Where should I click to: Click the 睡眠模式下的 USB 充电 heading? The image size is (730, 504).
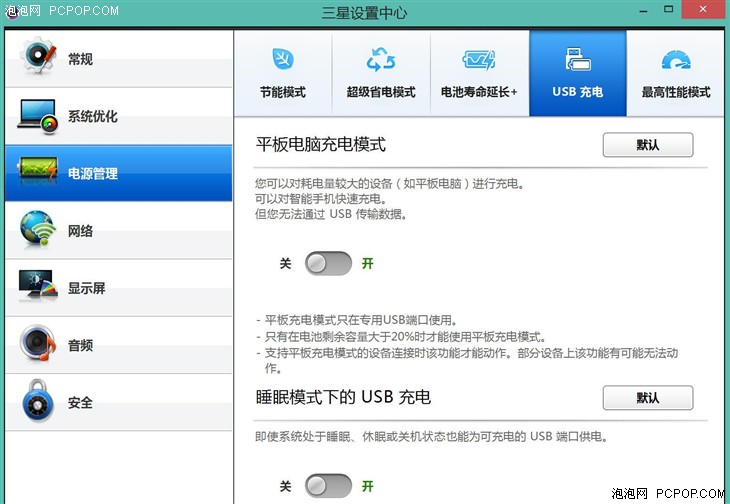click(x=343, y=397)
